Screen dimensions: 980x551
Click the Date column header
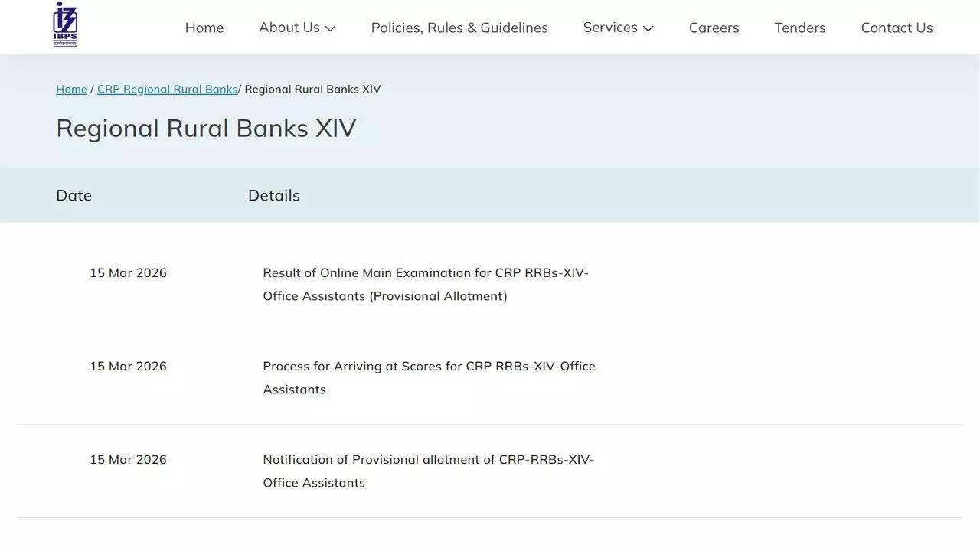[73, 195]
